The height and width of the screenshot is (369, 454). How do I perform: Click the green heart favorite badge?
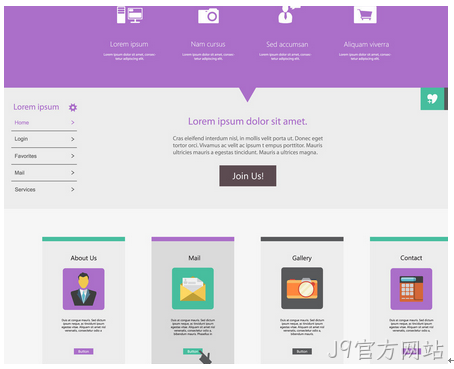[x=433, y=99]
